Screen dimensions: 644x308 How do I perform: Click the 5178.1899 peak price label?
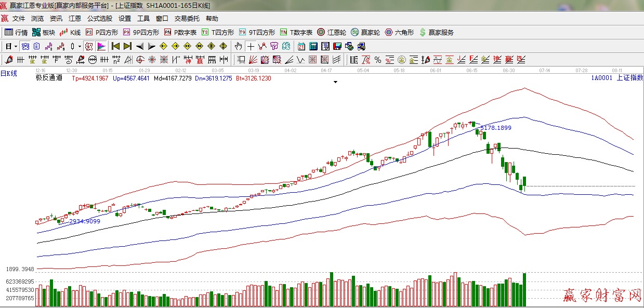click(x=495, y=128)
